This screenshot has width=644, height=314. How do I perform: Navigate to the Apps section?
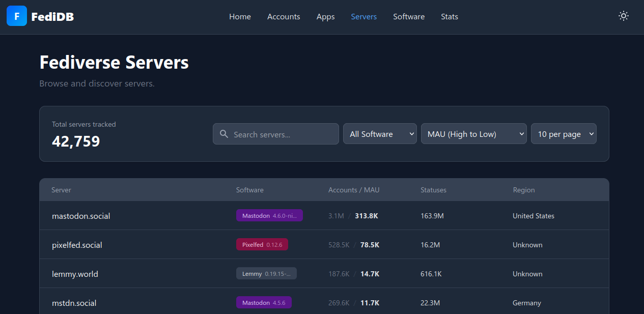[x=325, y=16]
